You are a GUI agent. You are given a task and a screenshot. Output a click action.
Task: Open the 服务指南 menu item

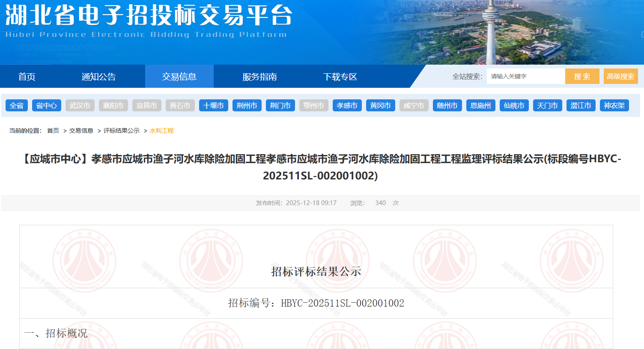(x=259, y=77)
